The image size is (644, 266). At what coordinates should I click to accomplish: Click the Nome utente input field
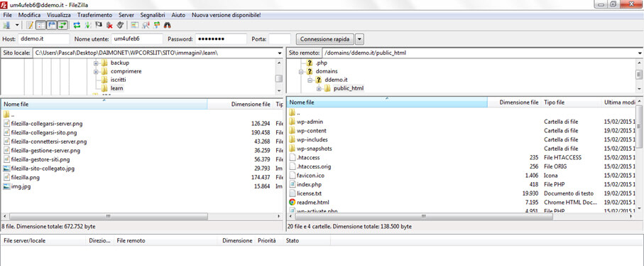(x=137, y=39)
